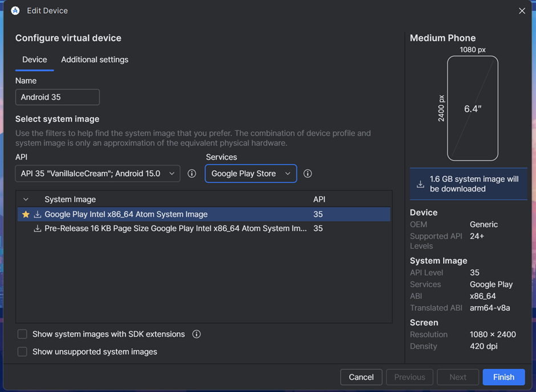Viewport: 536px width, 392px height.
Task: Click the 'Medium Phone' heading
Action: (442, 38)
